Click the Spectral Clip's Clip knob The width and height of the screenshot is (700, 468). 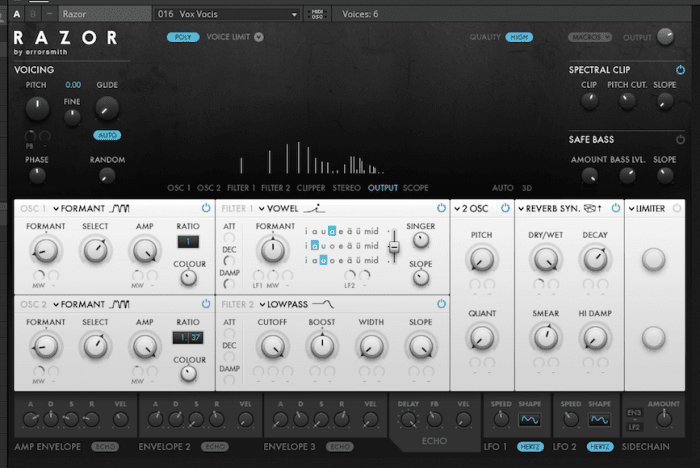point(589,101)
